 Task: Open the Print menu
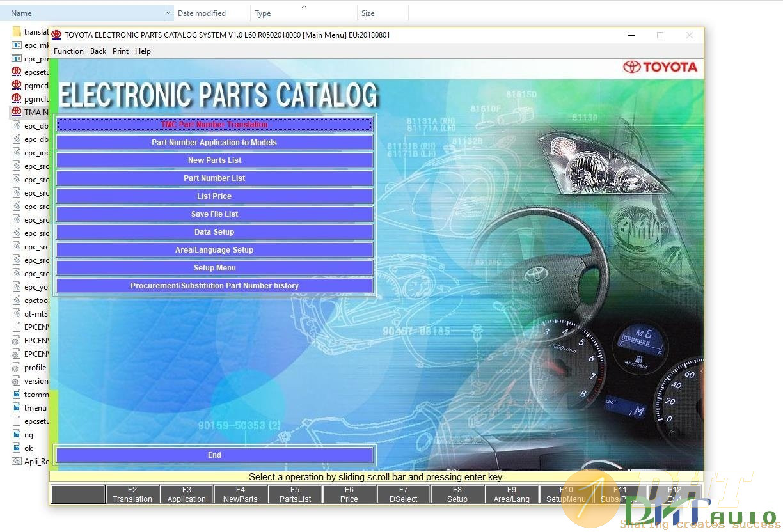click(120, 51)
